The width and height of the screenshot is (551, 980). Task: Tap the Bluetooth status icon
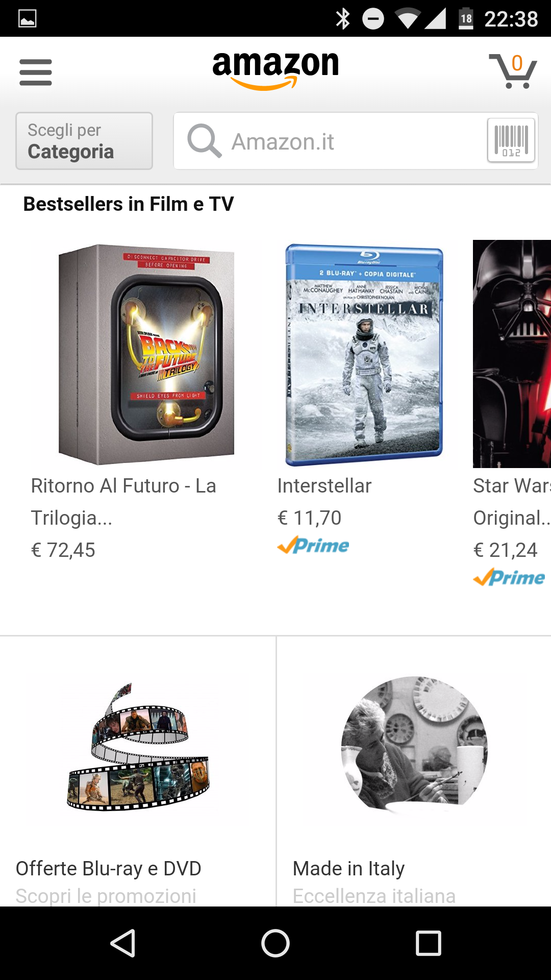point(343,19)
